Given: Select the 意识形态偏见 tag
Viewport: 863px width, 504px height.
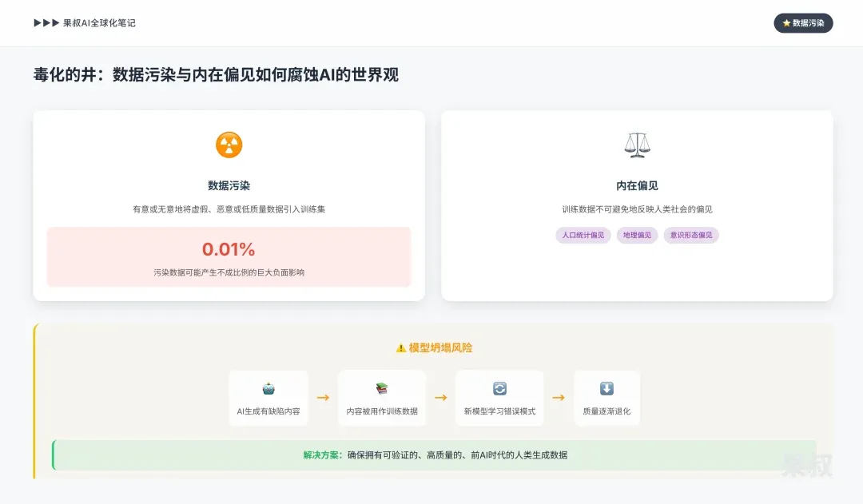Looking at the screenshot, I should point(691,235).
